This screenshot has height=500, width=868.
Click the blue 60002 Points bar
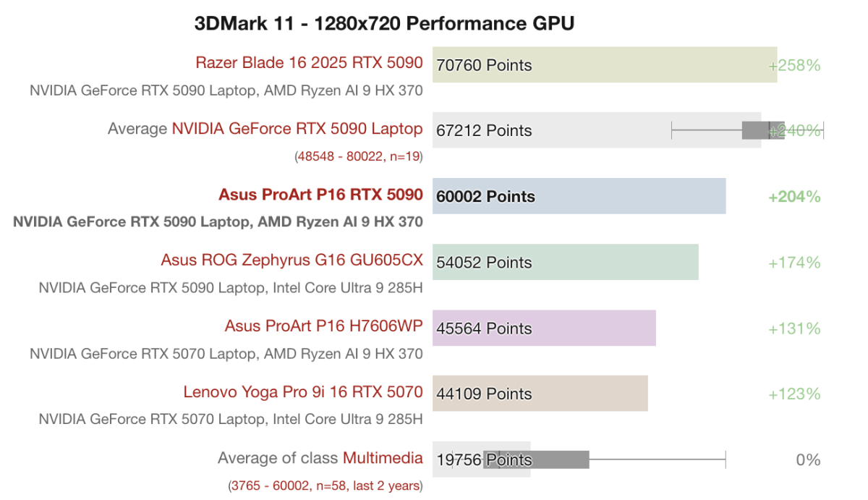(579, 196)
